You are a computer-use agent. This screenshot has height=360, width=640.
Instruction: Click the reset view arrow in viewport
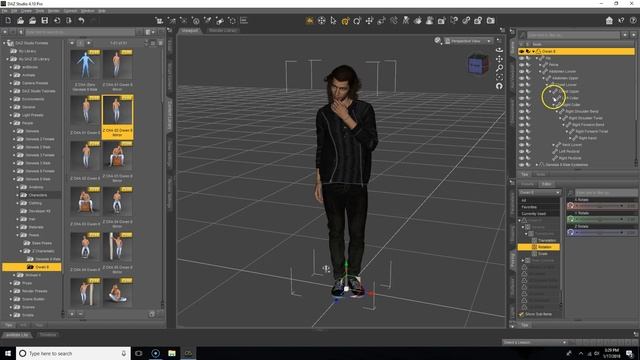(x=499, y=86)
